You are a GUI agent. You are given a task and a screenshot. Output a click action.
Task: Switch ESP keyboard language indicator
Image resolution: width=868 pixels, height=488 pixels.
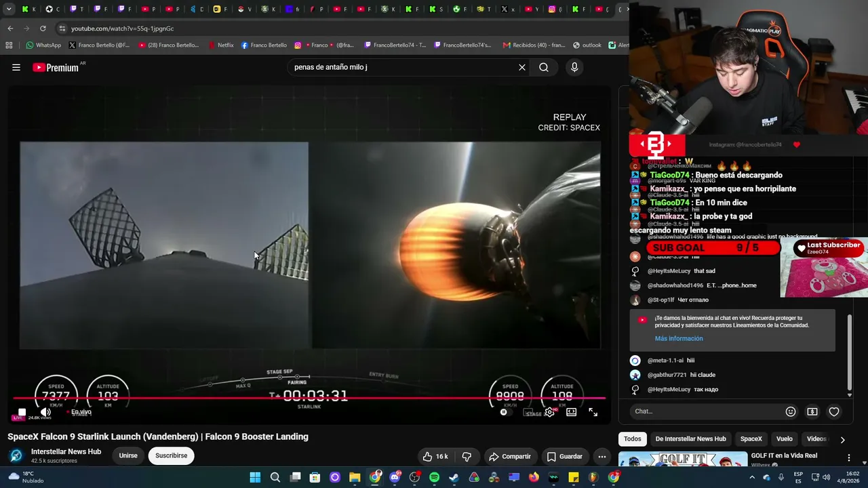(x=798, y=477)
